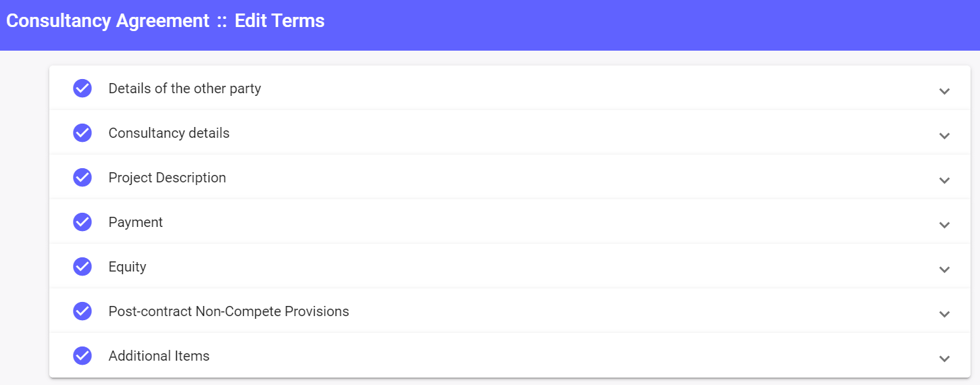The height and width of the screenshot is (385, 980).
Task: Click the Payment section checkmark icon
Action: (x=82, y=222)
